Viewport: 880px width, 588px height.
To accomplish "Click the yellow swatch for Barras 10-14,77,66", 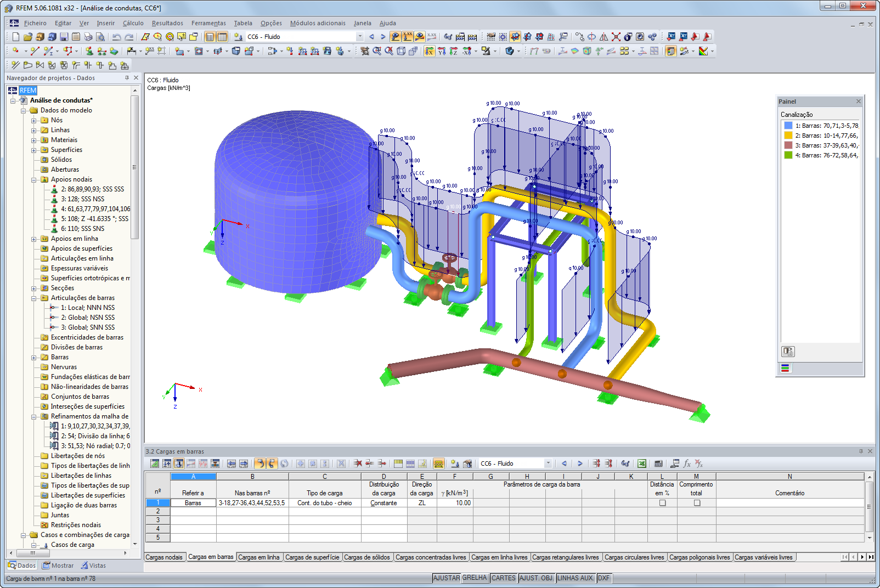I will point(788,135).
